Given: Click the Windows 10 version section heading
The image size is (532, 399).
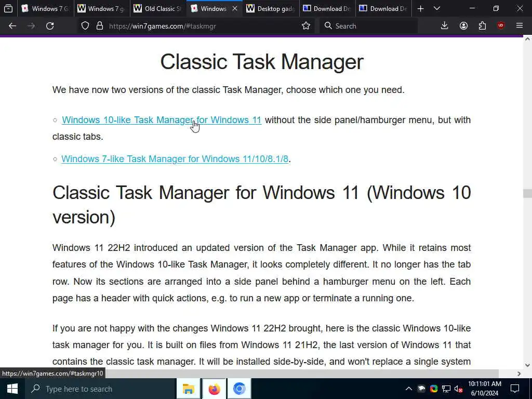Looking at the screenshot, I should [x=262, y=205].
